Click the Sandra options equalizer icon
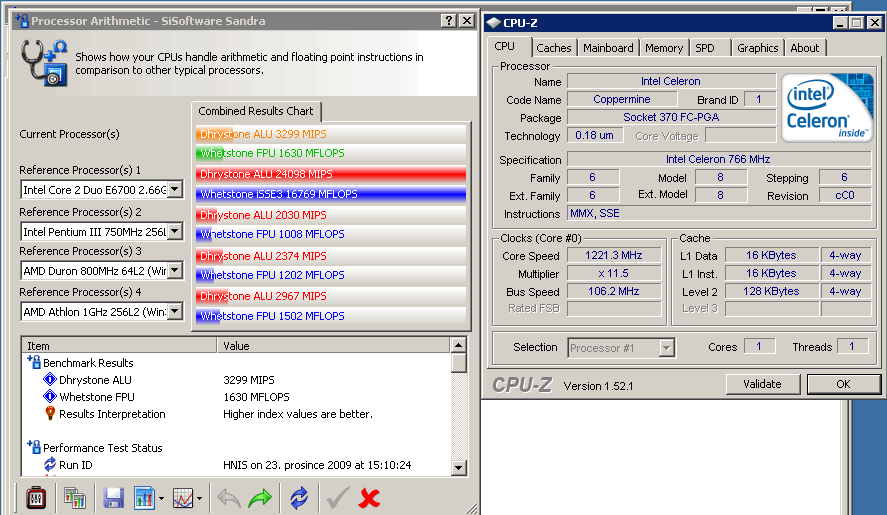This screenshot has height=515, width=887. pyautogui.click(x=36, y=497)
